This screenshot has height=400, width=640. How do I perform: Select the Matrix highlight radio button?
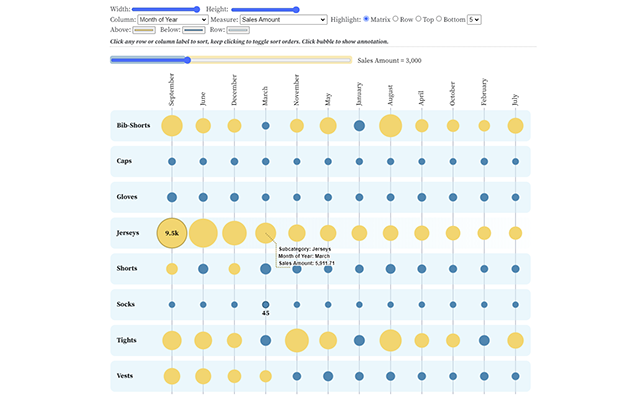(366, 19)
